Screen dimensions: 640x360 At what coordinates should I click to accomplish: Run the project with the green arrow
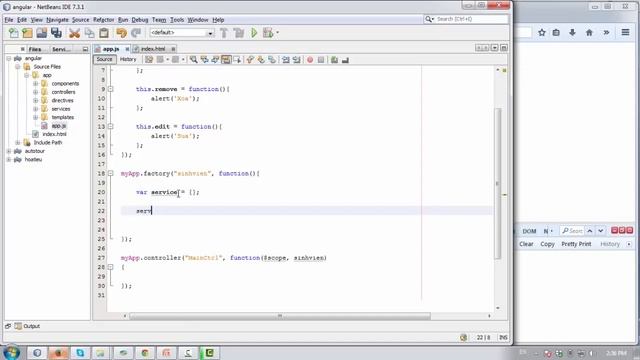(254, 33)
